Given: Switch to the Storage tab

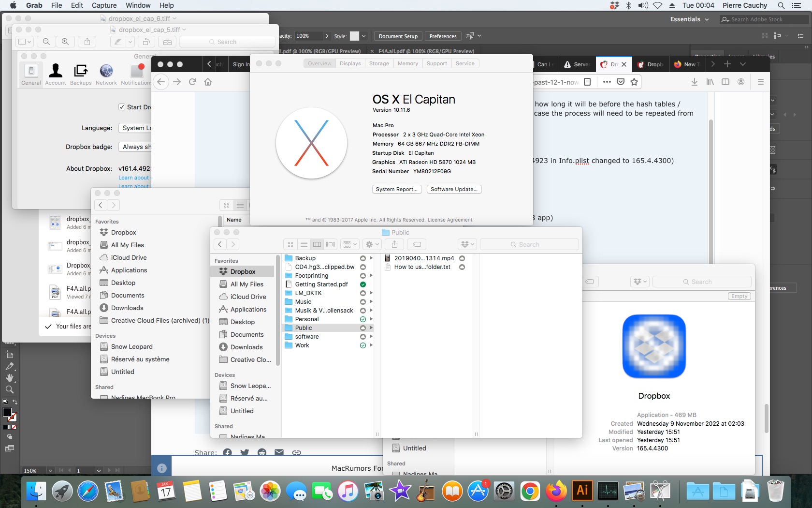Looking at the screenshot, I should coord(379,63).
